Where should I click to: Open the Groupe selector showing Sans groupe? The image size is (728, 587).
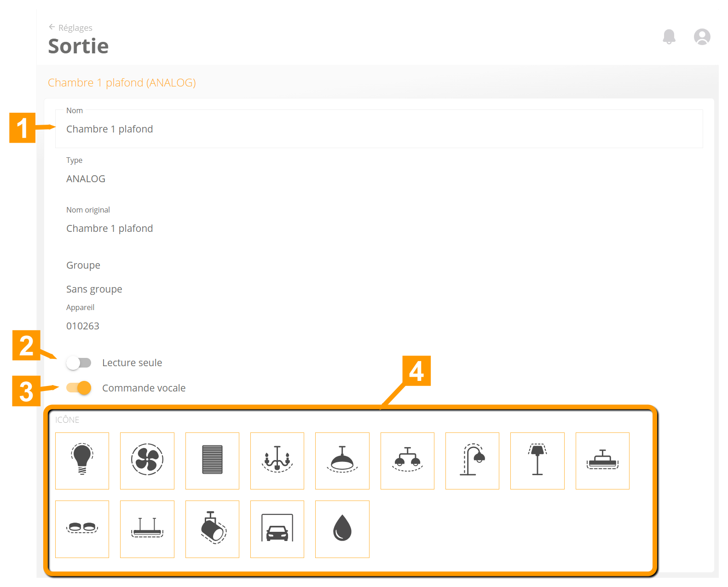click(x=94, y=289)
